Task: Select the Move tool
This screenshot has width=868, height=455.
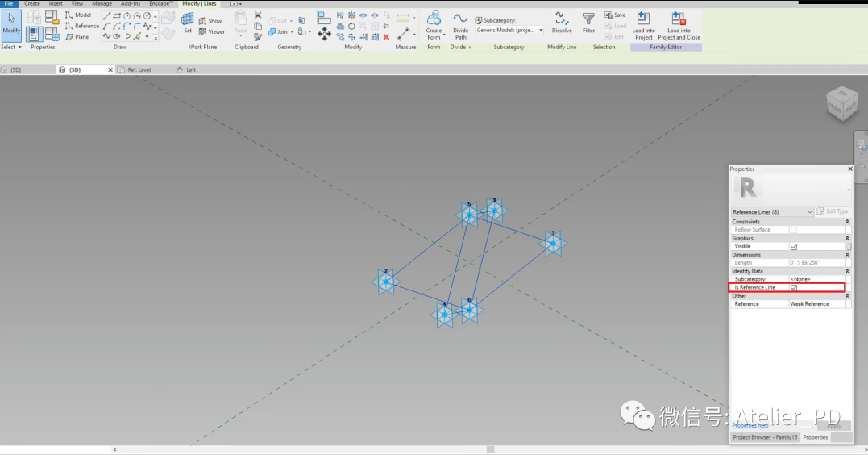Action: click(x=324, y=35)
